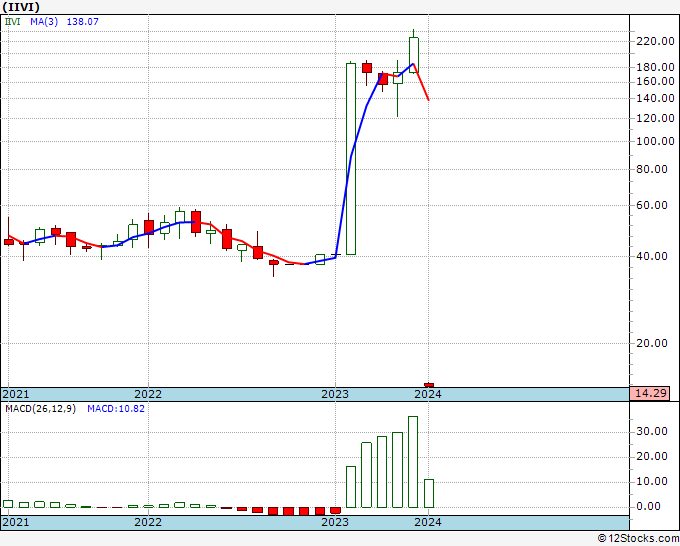Click the 160.00 price axis label
680x546 pixels.
click(655, 81)
